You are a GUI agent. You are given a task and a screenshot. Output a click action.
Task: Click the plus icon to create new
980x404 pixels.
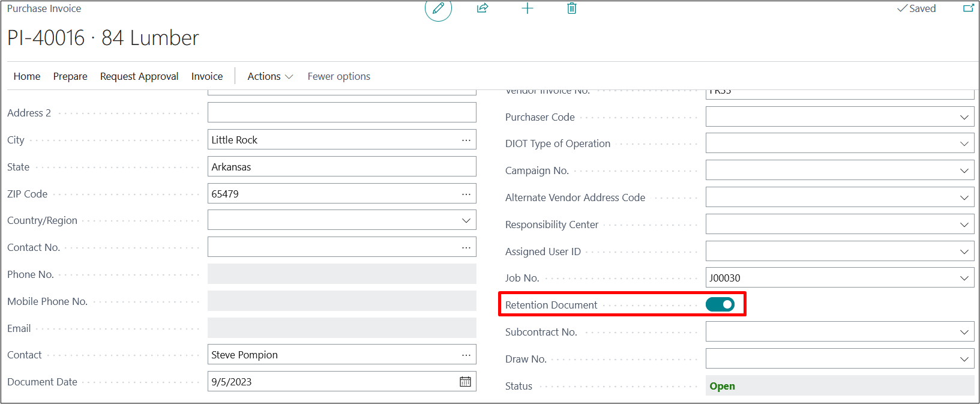click(x=528, y=8)
